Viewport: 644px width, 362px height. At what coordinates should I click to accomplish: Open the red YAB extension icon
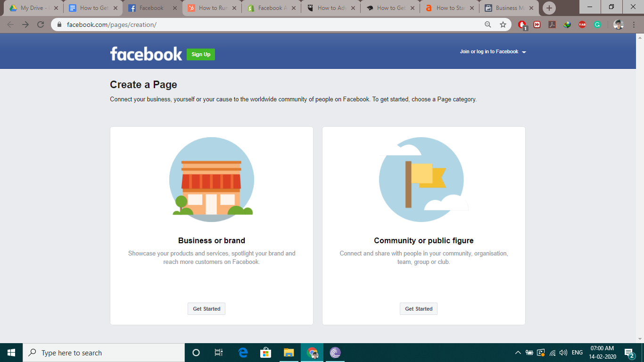click(582, 25)
